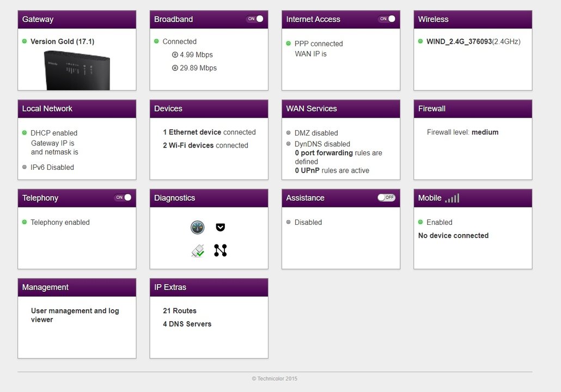This screenshot has width=561, height=392.
Task: Click the gateway router image
Action: (x=77, y=70)
